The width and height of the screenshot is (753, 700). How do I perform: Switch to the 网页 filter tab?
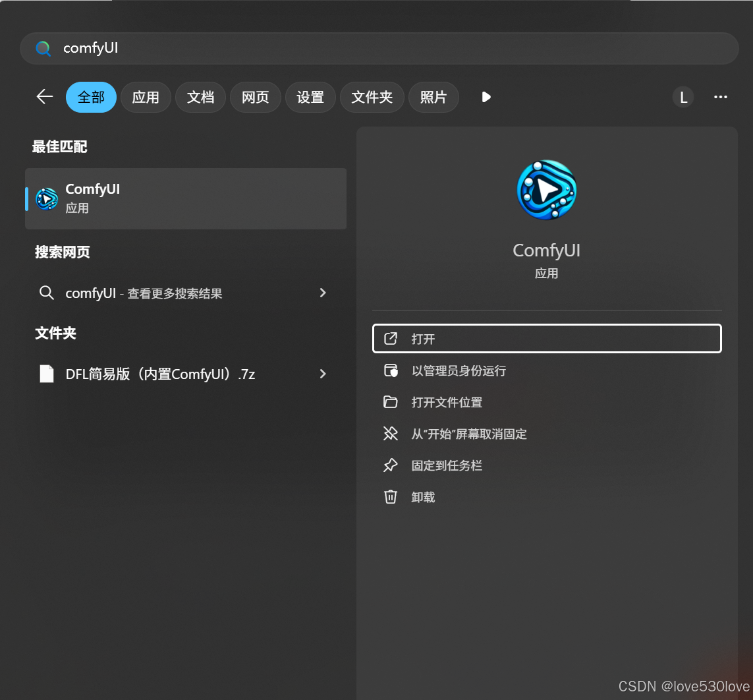255,97
